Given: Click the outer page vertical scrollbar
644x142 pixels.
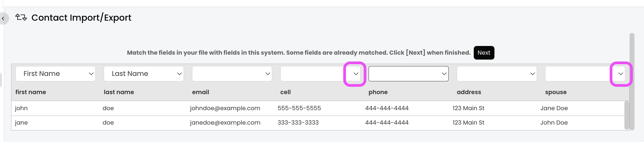Looking at the screenshot, I should [632, 82].
